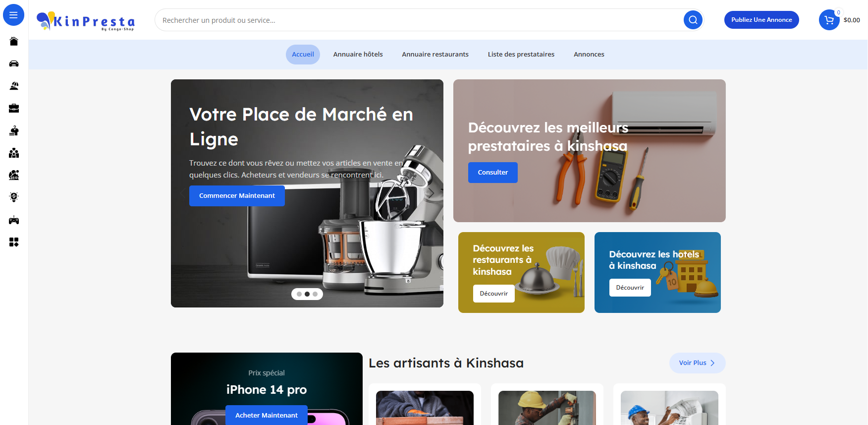
Task: Click the Consulter button on the prestataires banner
Action: coord(493,173)
